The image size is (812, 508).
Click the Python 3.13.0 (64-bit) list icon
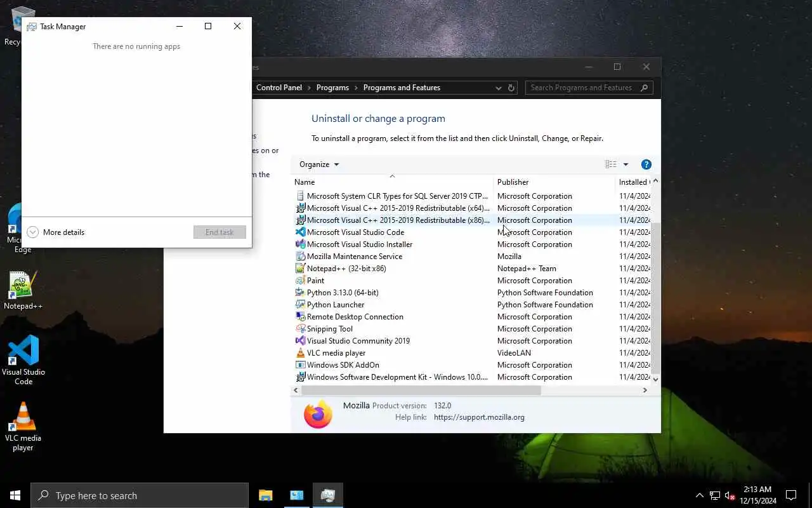[301, 293]
